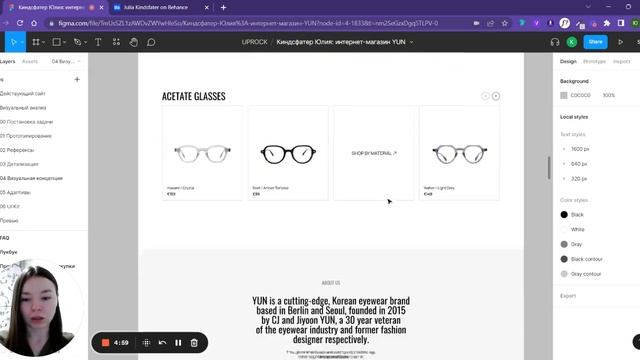Open the Resources components tool

[x=116, y=42]
